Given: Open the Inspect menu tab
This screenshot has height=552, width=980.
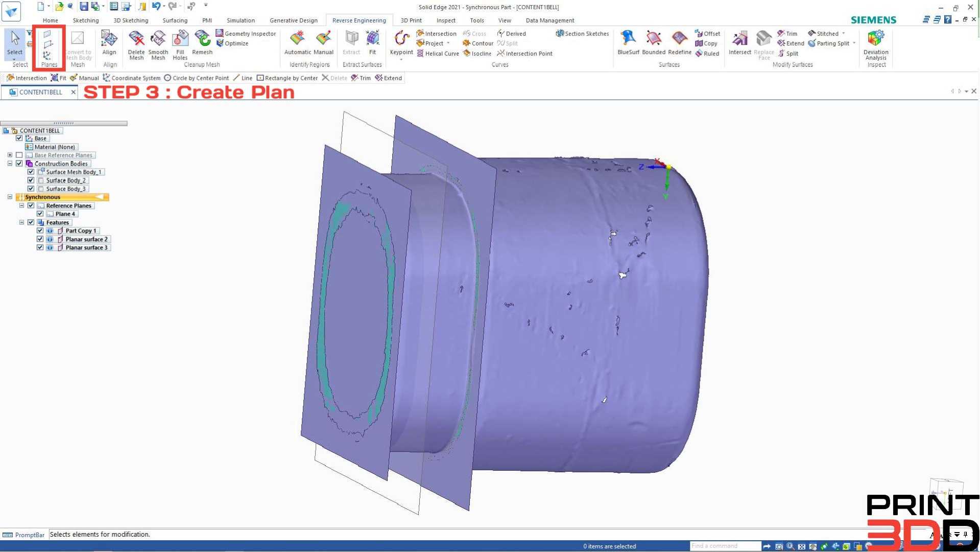Looking at the screenshot, I should (445, 20).
